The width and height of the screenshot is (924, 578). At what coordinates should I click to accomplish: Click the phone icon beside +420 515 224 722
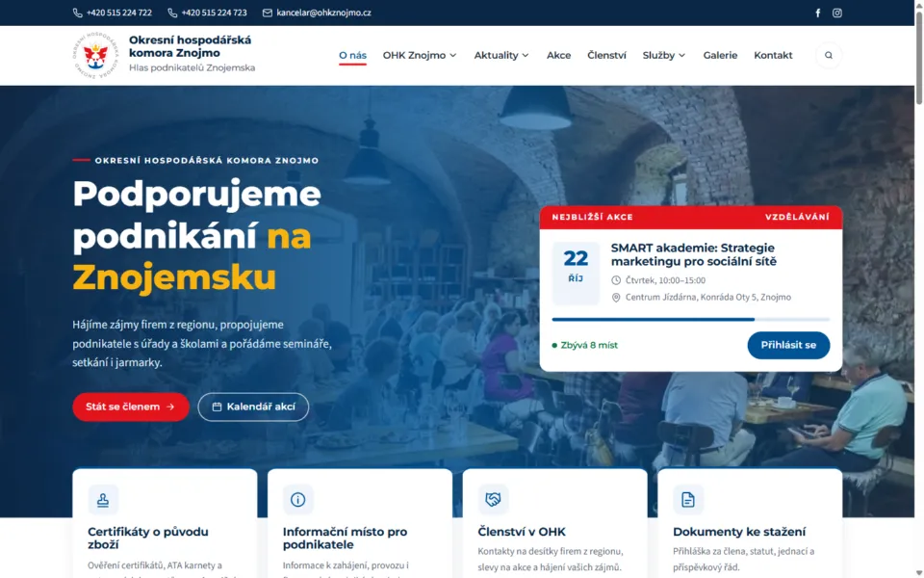point(77,13)
